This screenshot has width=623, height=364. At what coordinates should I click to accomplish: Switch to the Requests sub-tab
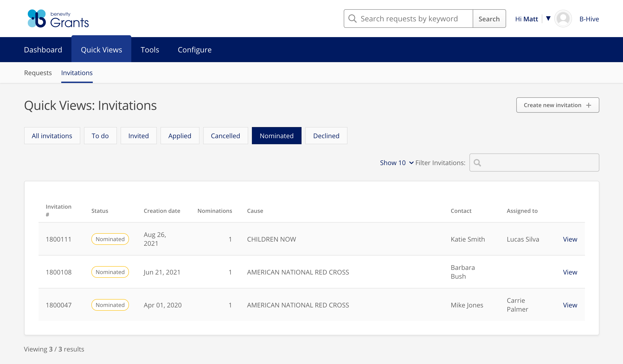(x=38, y=73)
